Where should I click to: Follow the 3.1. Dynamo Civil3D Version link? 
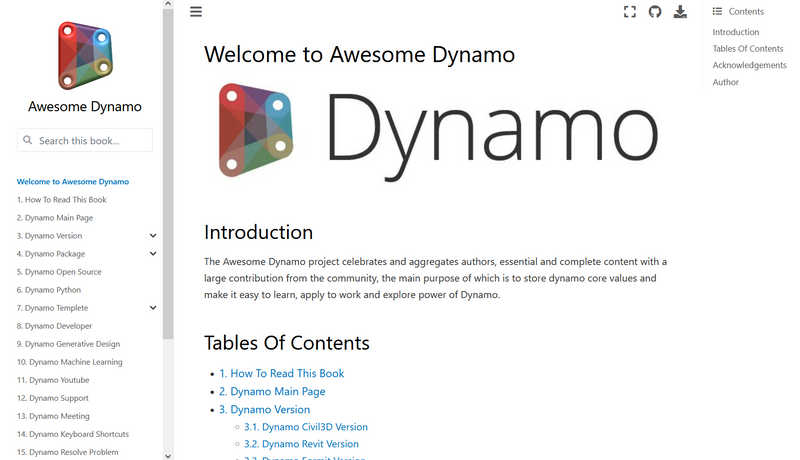[306, 427]
